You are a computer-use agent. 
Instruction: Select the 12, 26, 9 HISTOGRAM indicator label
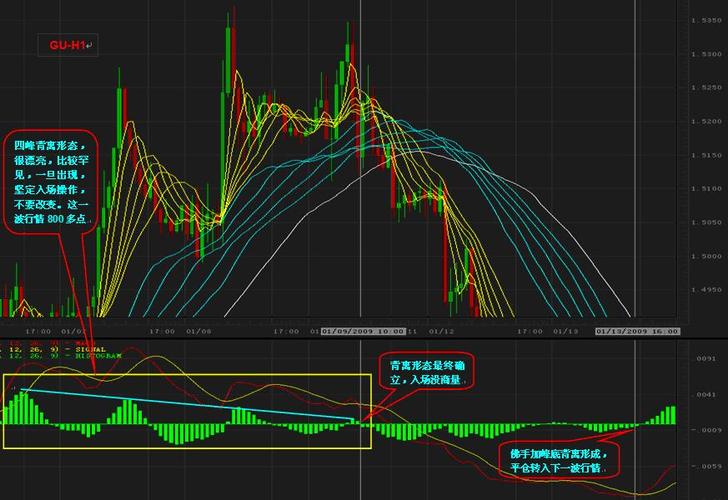coord(70,355)
